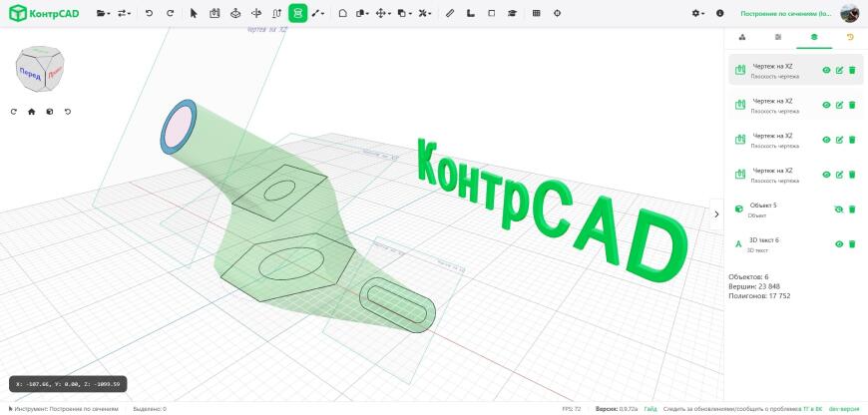Click "Объектов: 6" statistic text
Screen dimensions: 868x415
748,276
